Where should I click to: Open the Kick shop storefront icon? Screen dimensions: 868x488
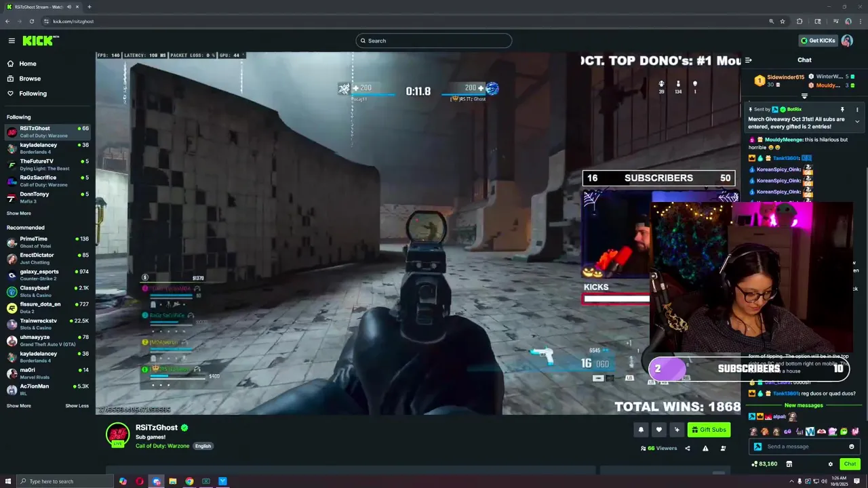(x=789, y=464)
